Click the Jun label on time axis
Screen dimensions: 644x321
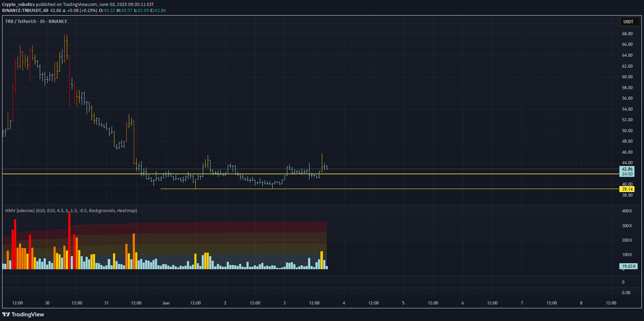tap(166, 303)
